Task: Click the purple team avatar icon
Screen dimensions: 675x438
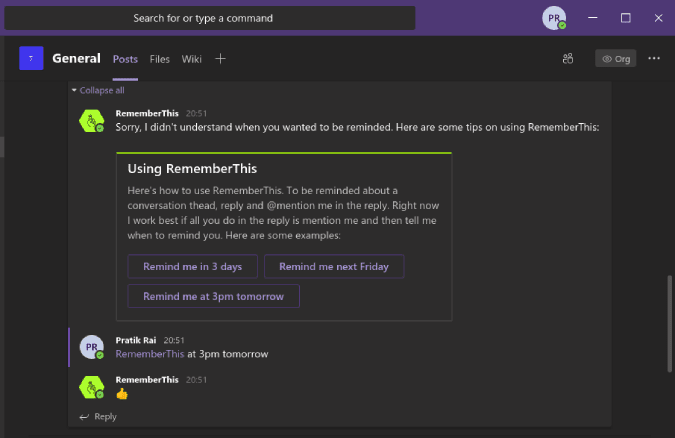Action: 31,58
